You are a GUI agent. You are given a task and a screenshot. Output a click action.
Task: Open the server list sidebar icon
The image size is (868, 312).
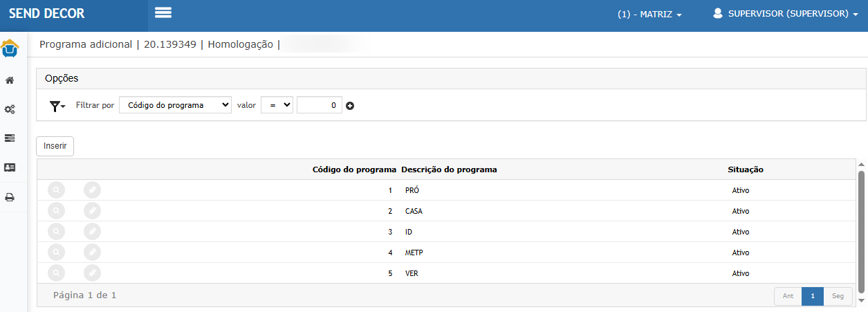click(10, 138)
